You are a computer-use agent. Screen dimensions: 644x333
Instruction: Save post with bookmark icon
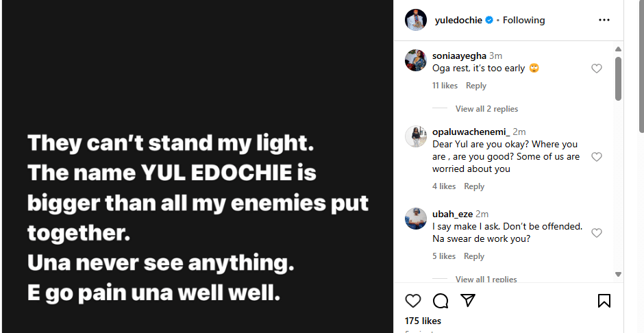point(604,301)
